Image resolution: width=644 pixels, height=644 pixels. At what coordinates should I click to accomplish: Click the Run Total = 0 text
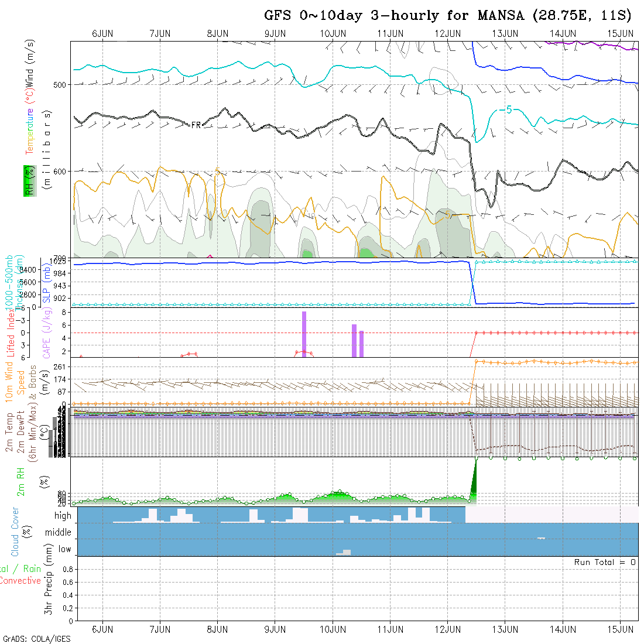605,562
